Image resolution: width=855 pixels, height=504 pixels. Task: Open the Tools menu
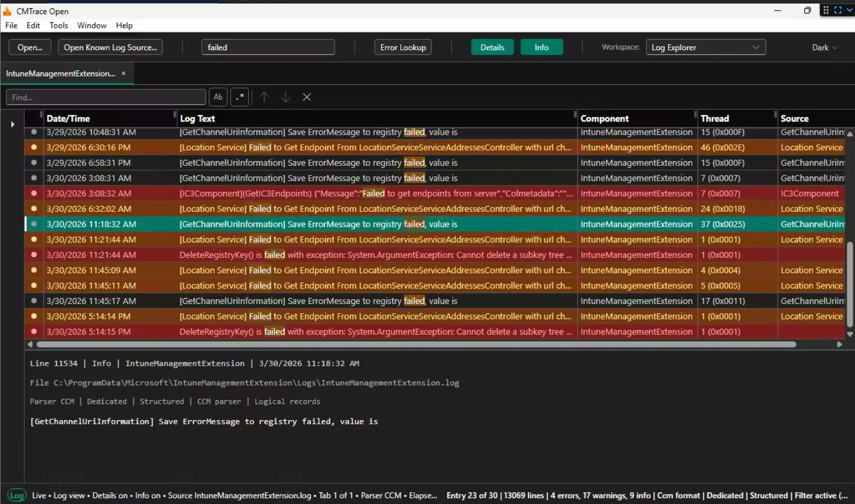coord(58,25)
